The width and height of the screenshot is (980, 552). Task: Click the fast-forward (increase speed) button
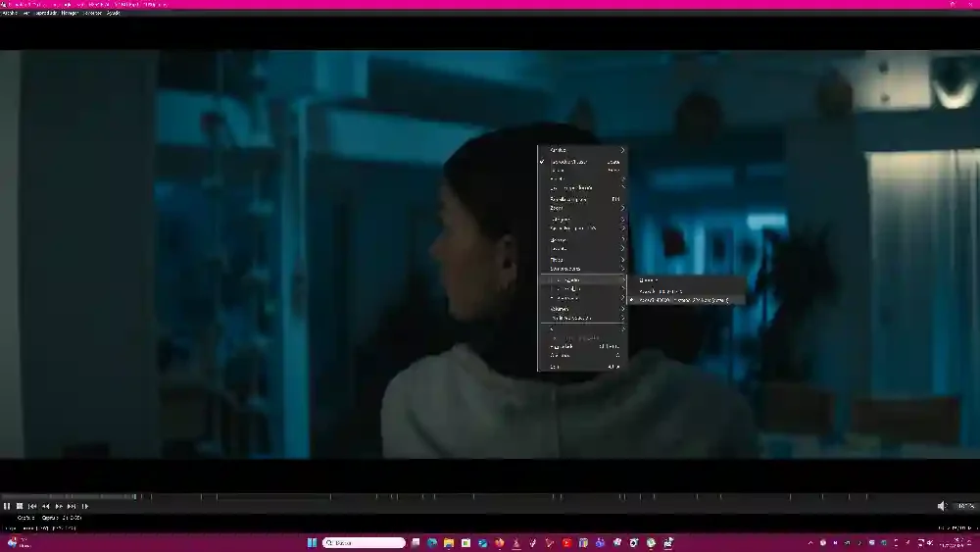click(x=59, y=506)
